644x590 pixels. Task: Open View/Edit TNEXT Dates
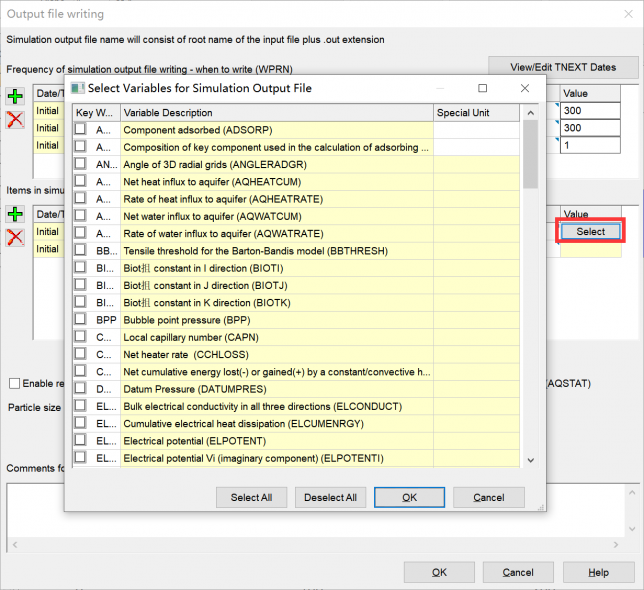coord(563,67)
